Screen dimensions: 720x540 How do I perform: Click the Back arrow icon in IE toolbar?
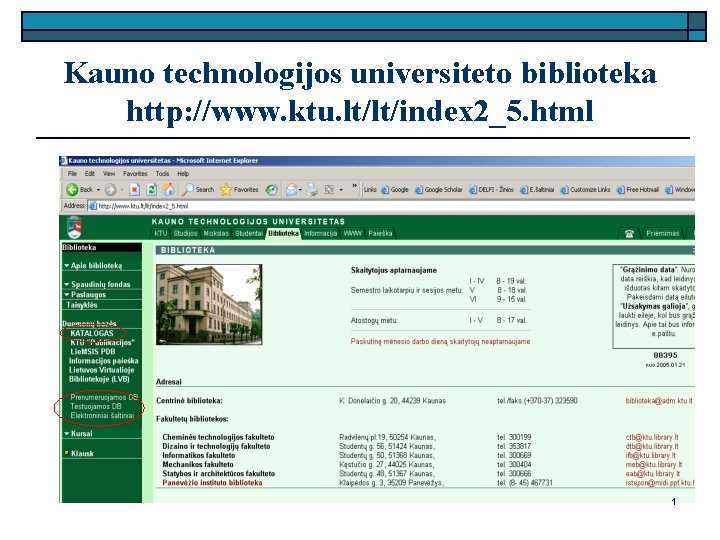click(72, 189)
